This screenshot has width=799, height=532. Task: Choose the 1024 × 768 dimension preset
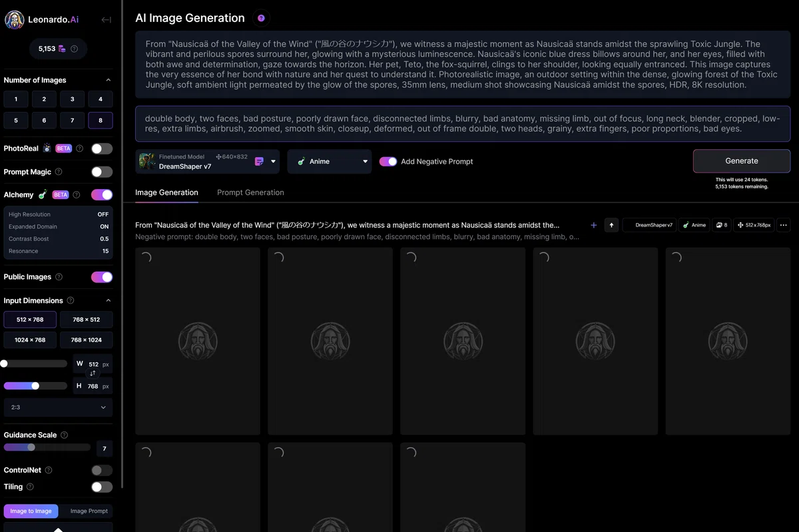tap(30, 340)
